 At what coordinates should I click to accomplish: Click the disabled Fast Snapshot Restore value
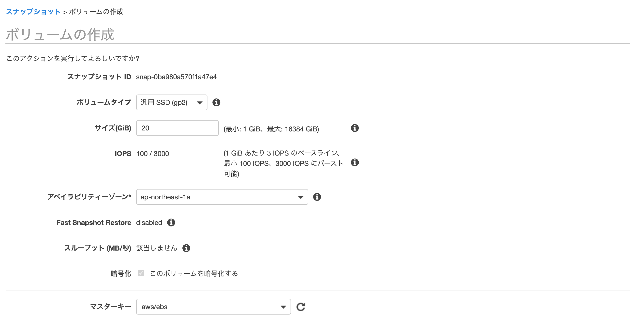coord(149,223)
